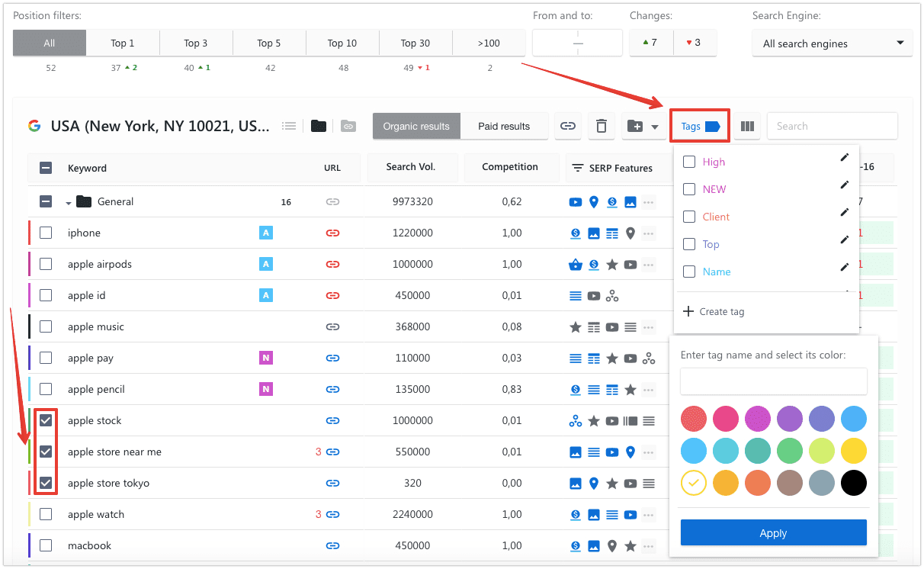Open the add-to-folder dropdown button

point(643,127)
